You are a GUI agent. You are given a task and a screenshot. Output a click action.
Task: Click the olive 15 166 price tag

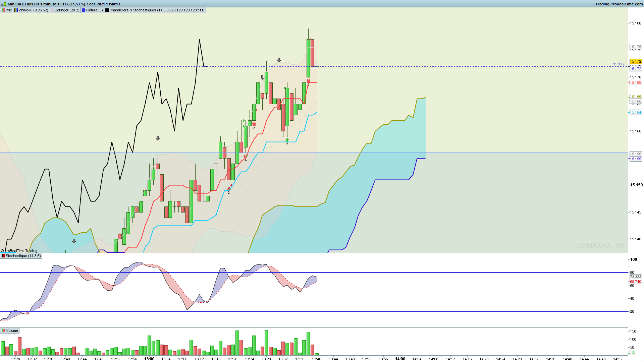[635, 97]
